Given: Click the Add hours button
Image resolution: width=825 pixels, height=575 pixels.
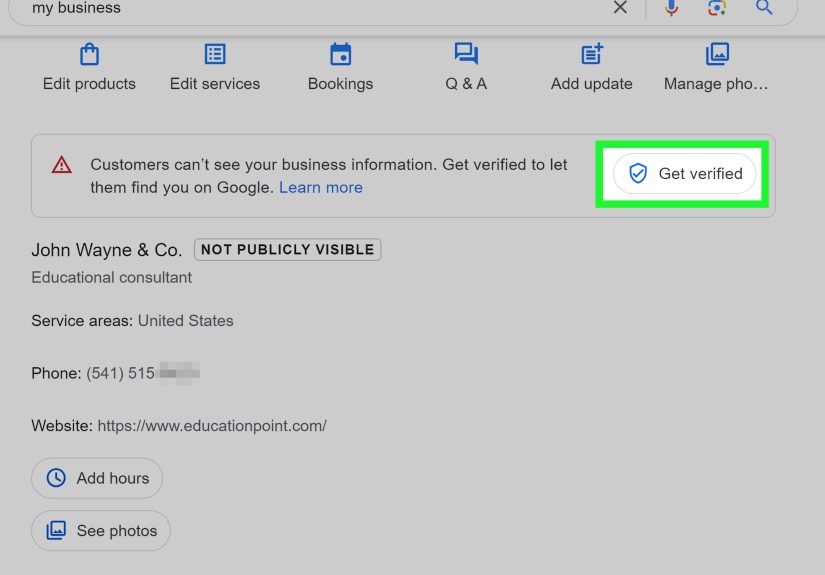Looking at the screenshot, I should (x=97, y=478).
